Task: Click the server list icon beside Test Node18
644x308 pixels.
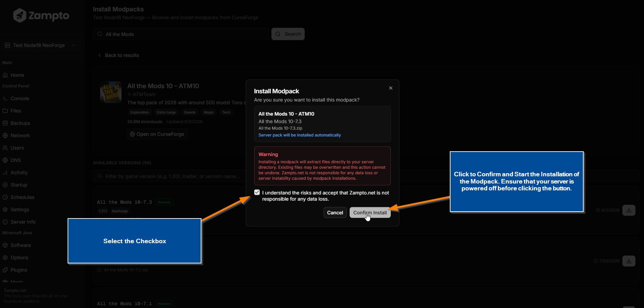Action: pyautogui.click(x=7, y=45)
